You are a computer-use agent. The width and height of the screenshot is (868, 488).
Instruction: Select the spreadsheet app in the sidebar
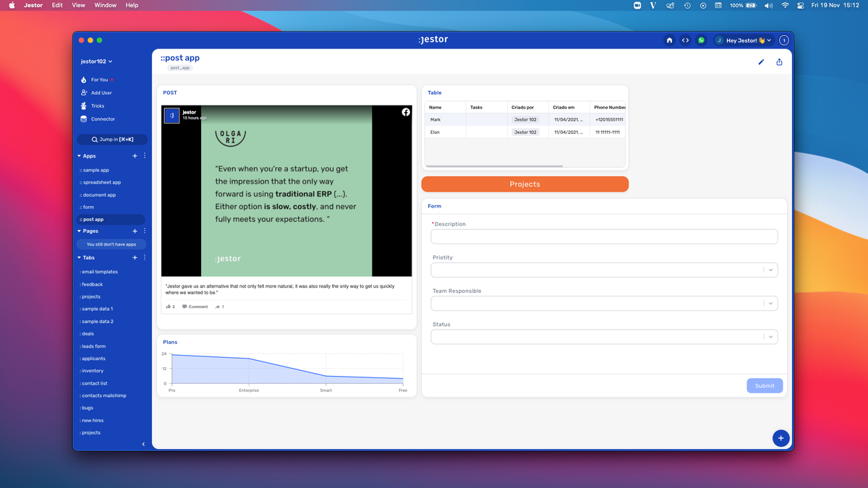pos(101,181)
